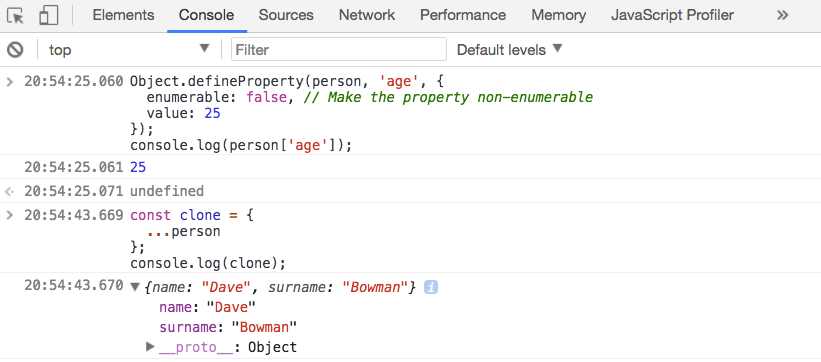Select the Performance tab
The width and height of the screenshot is (821, 362).
coord(463,15)
